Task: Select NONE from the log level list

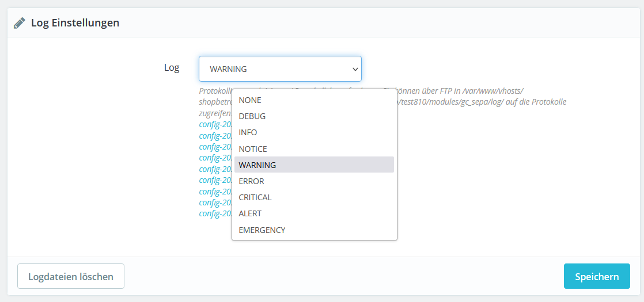Action: pyautogui.click(x=250, y=100)
